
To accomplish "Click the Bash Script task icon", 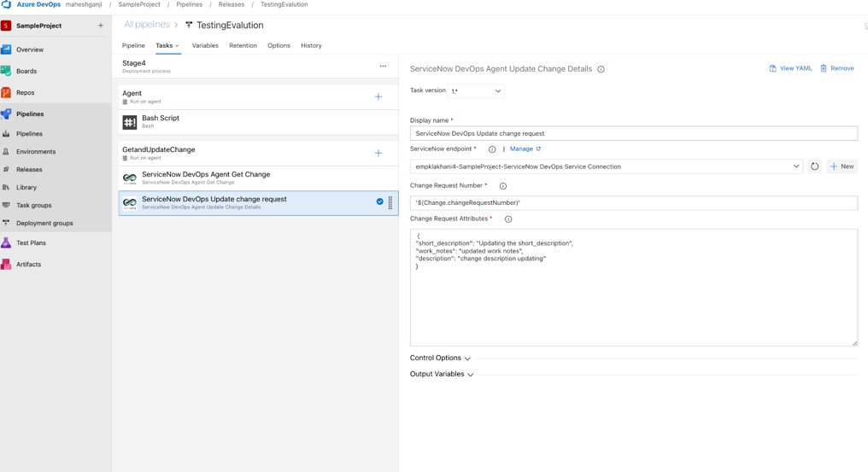I will 130,122.
